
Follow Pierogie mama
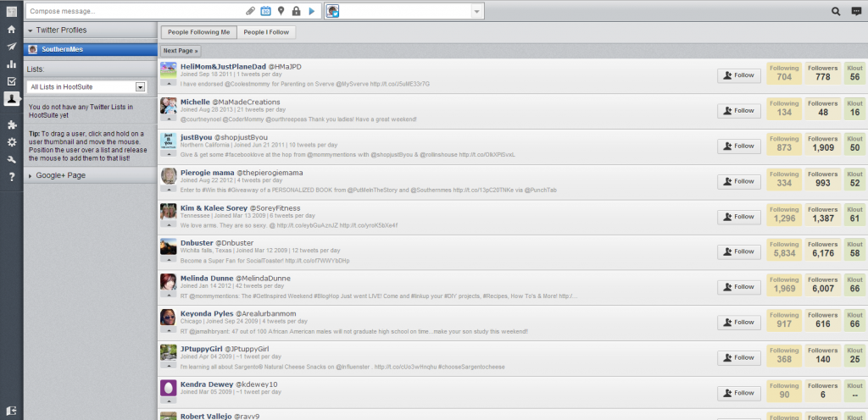739,181
